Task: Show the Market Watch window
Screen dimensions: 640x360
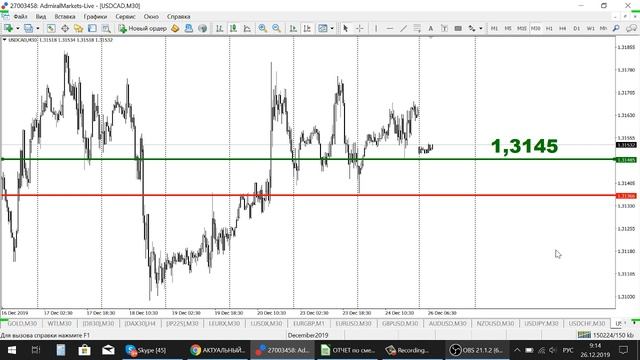Action: click(x=51, y=28)
